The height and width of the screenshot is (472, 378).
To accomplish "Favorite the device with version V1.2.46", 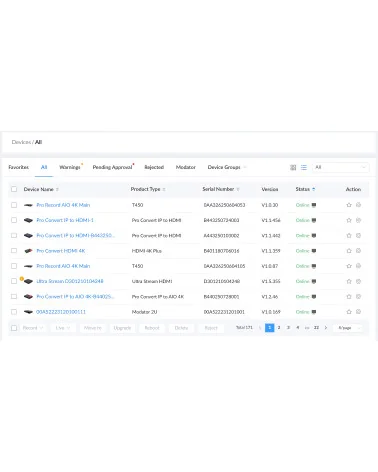I will pos(349,297).
